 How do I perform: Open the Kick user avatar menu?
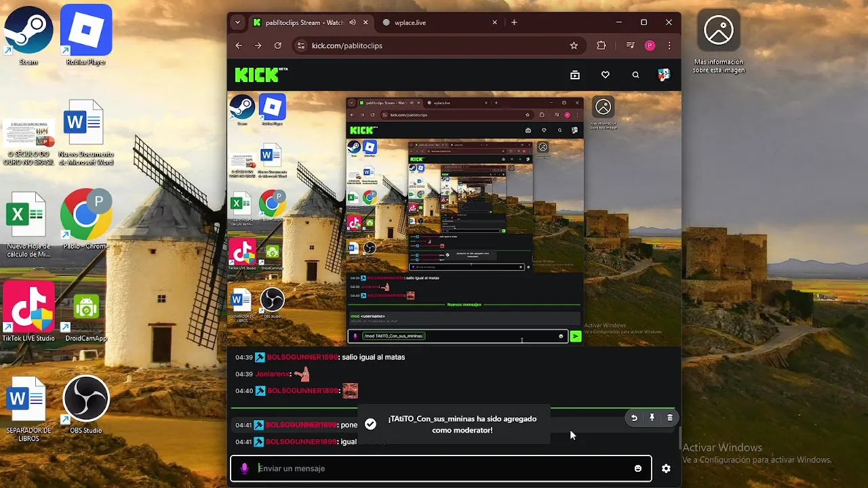point(664,75)
